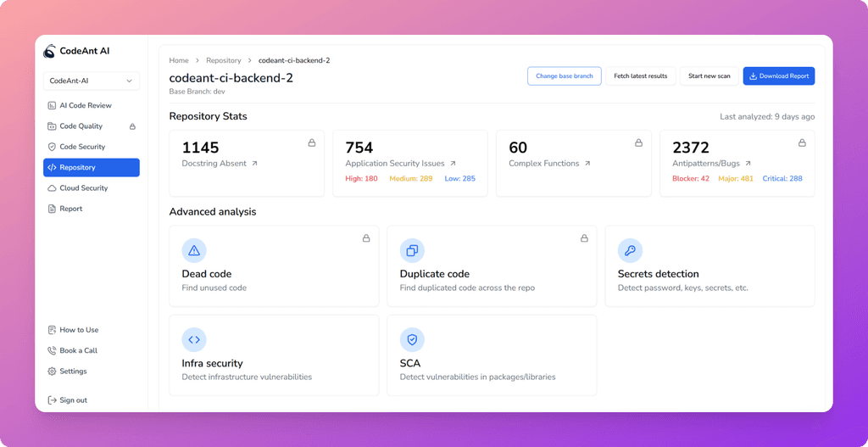
Task: Open the 754 Application Security Issues card
Action: click(409, 164)
